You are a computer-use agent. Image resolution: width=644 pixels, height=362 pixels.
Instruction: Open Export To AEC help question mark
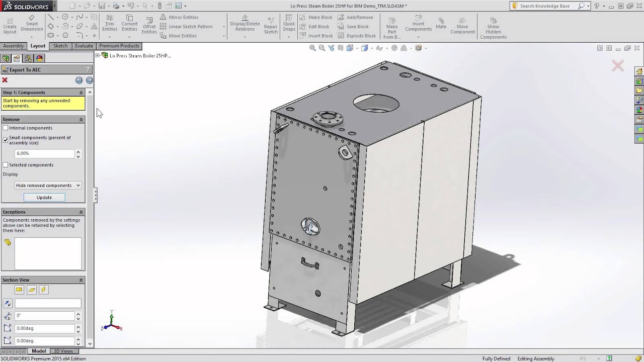88,69
